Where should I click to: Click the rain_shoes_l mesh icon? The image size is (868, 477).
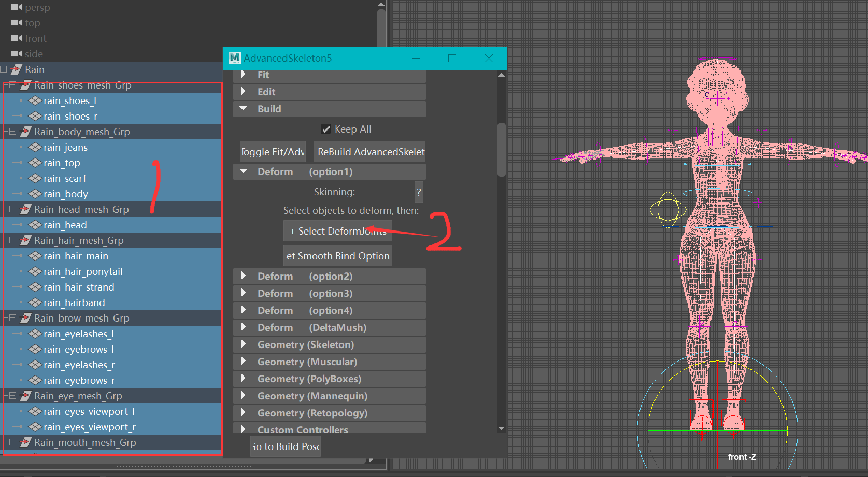pos(34,100)
